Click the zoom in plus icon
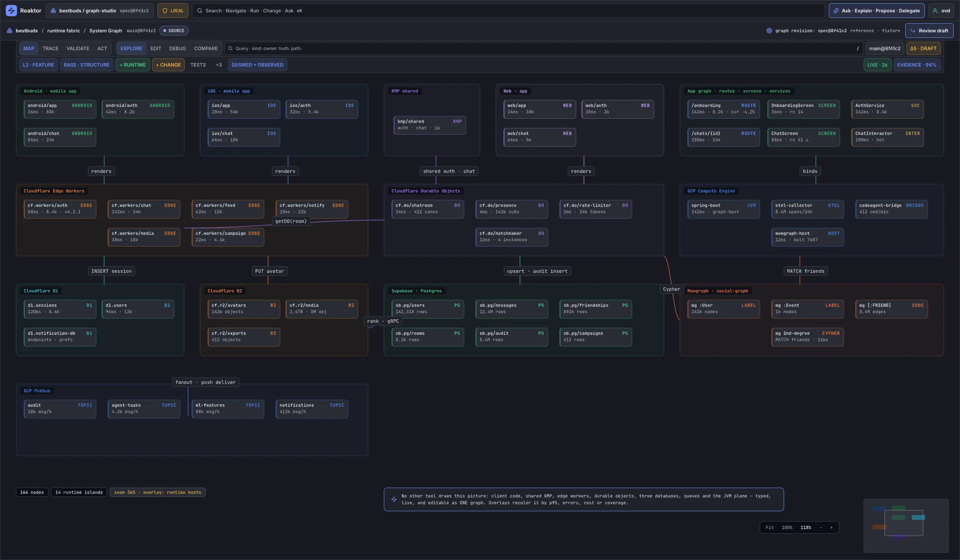960x560 pixels. [x=832, y=528]
